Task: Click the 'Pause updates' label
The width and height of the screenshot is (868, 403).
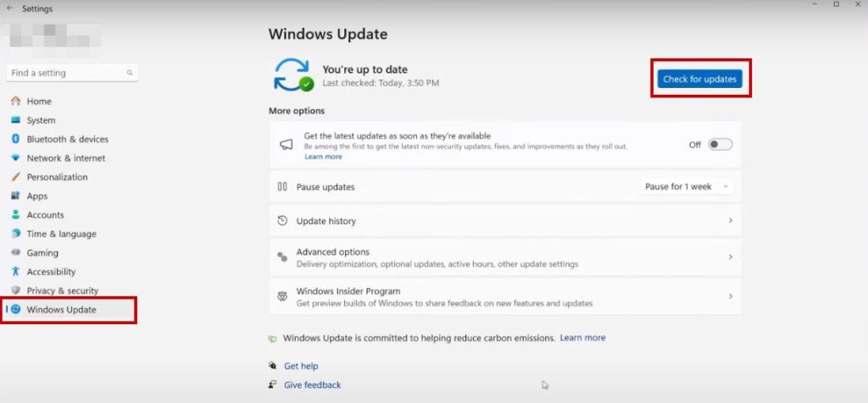Action: [325, 187]
